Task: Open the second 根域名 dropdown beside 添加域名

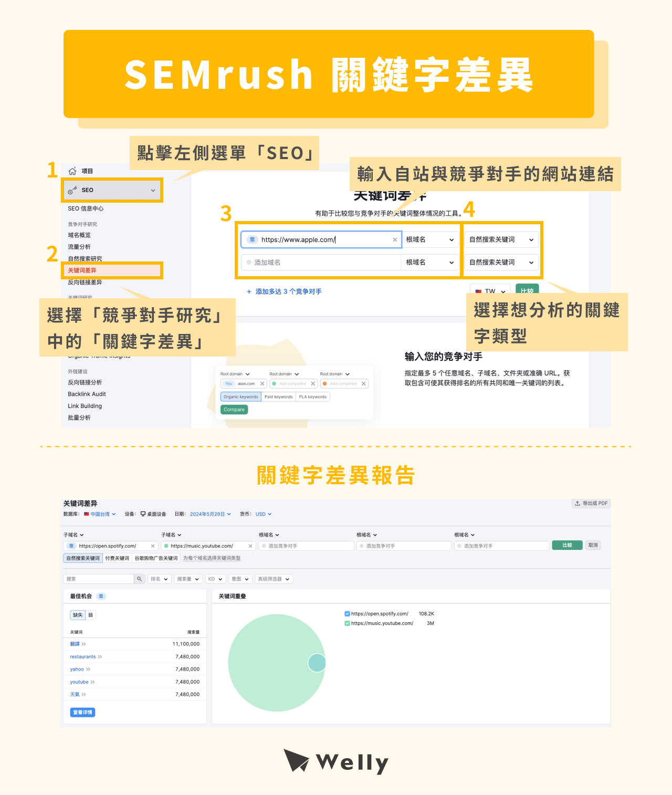Action: [430, 263]
